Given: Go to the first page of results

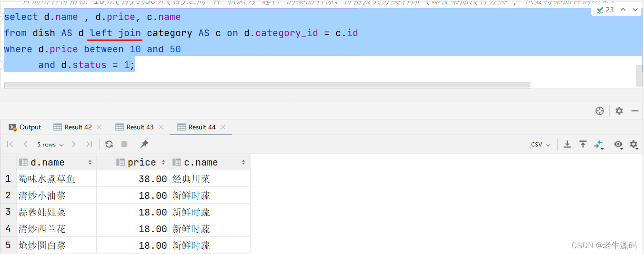Looking at the screenshot, I should [x=10, y=144].
